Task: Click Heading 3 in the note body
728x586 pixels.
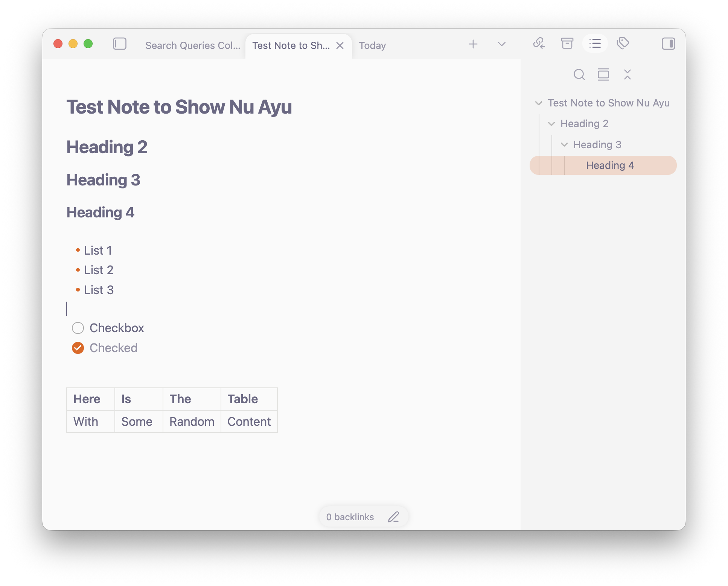Action: (104, 180)
